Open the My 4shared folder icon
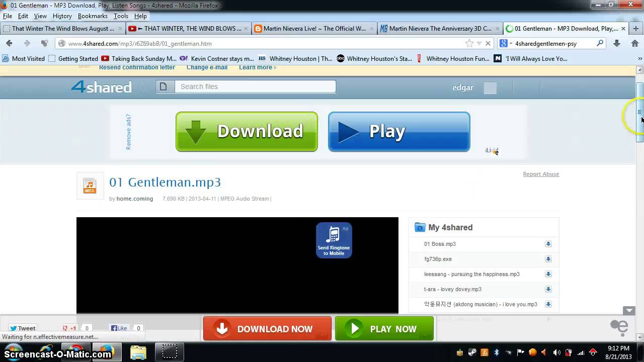The image size is (644, 362). coord(420,227)
